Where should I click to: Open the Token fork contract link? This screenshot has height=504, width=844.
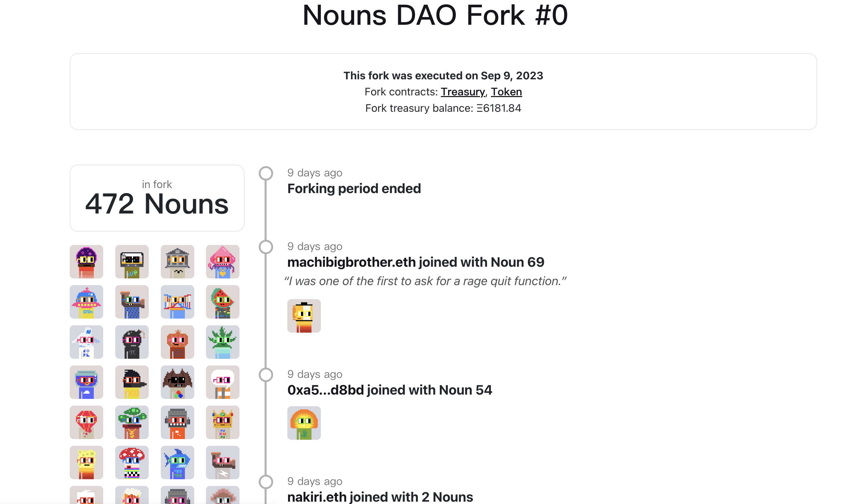click(x=506, y=92)
